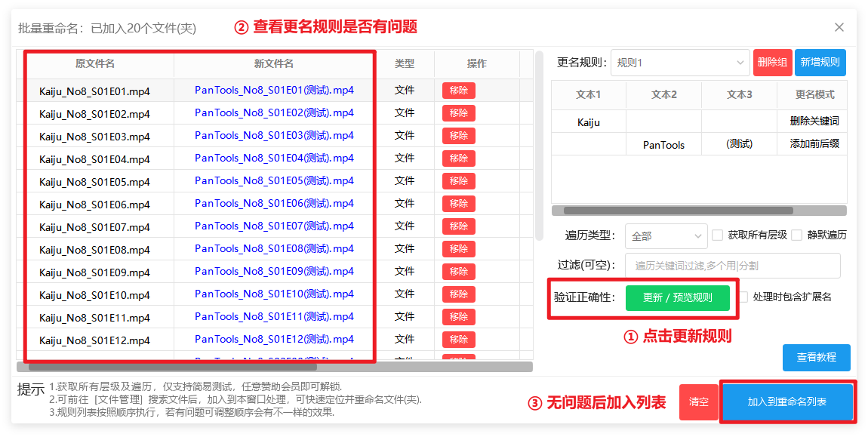This screenshot has height=437, width=868.
Task: Click 移除 for Kaiju_No8_S01E12.mp4
Action: pos(458,340)
